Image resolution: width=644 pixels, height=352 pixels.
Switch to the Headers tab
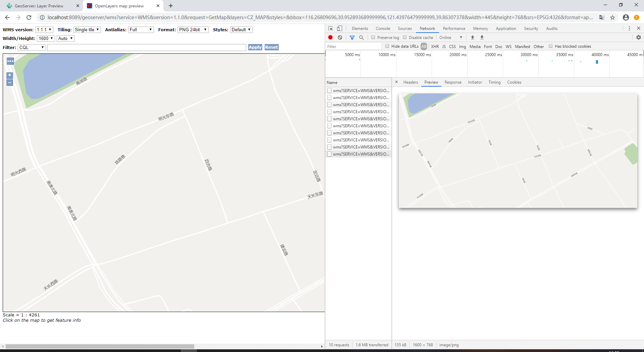click(411, 82)
